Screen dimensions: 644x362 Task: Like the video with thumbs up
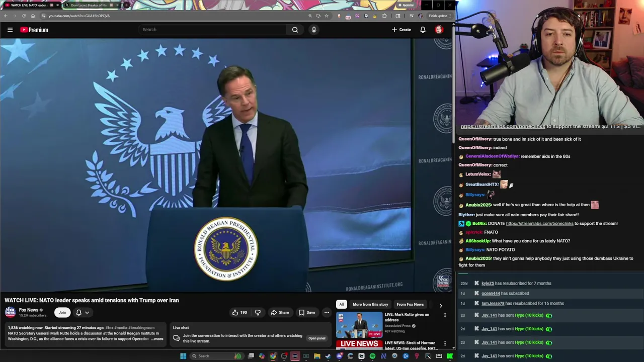[x=239, y=313]
